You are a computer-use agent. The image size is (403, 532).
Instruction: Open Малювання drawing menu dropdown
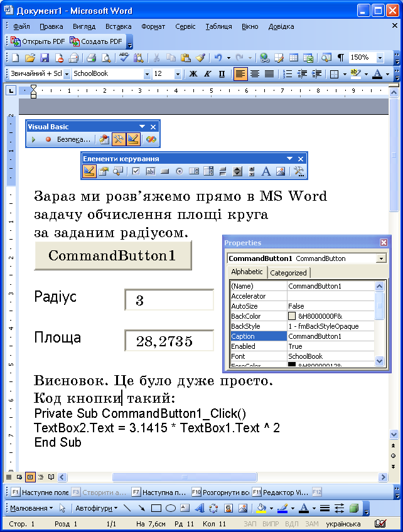(x=31, y=508)
